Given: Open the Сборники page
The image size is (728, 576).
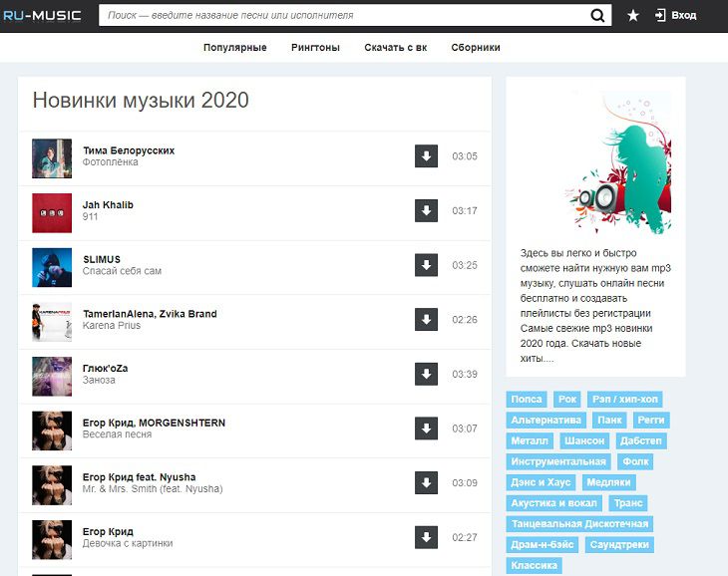Looking at the screenshot, I should point(476,48).
